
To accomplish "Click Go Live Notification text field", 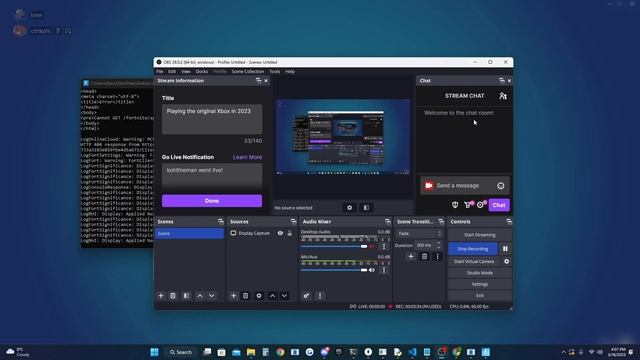I will pyautogui.click(x=212, y=176).
